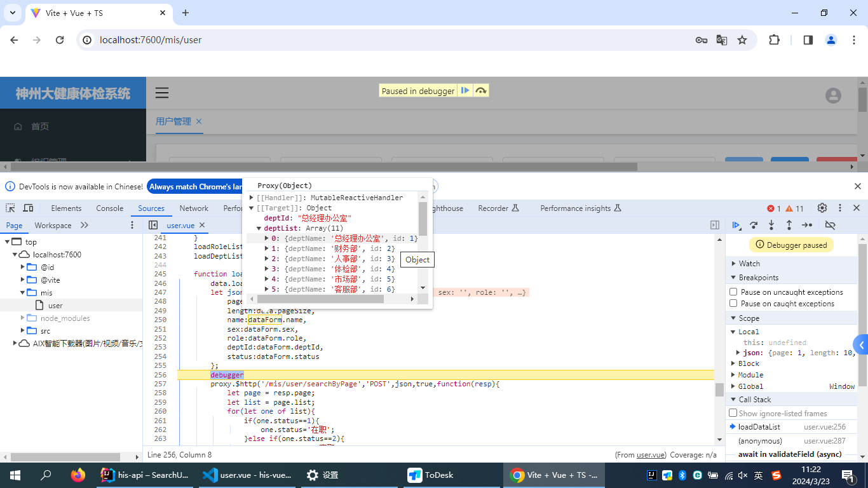Screen dimensions: 868x488
Task: Expand the @vite folder in tree
Action: coord(23,280)
